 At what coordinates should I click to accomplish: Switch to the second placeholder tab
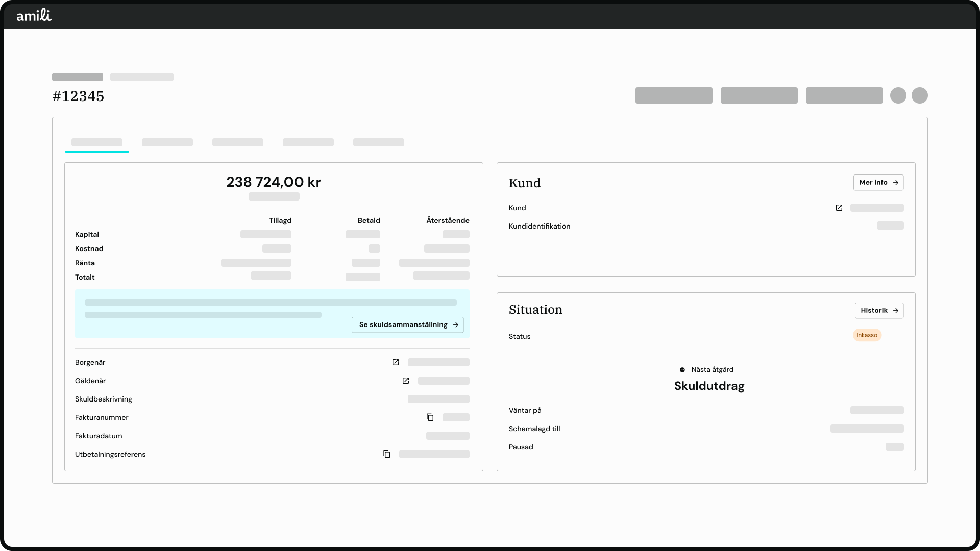coord(167,143)
